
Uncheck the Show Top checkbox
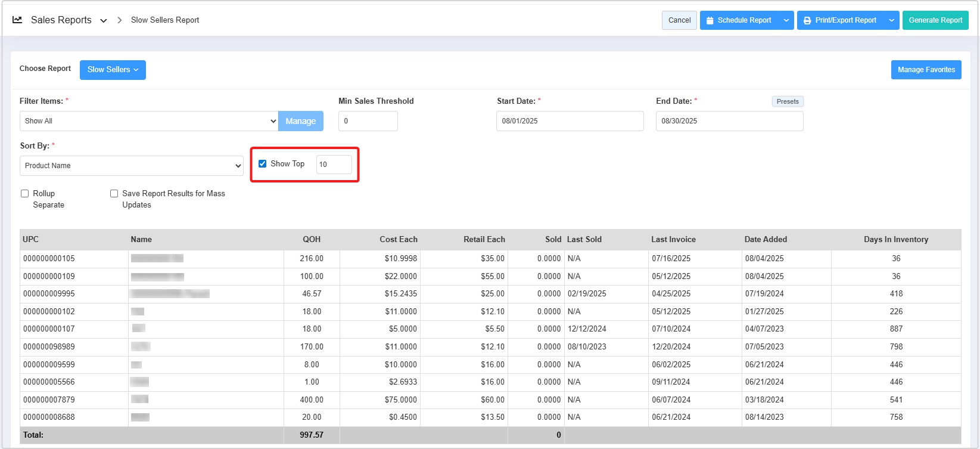pyautogui.click(x=263, y=164)
